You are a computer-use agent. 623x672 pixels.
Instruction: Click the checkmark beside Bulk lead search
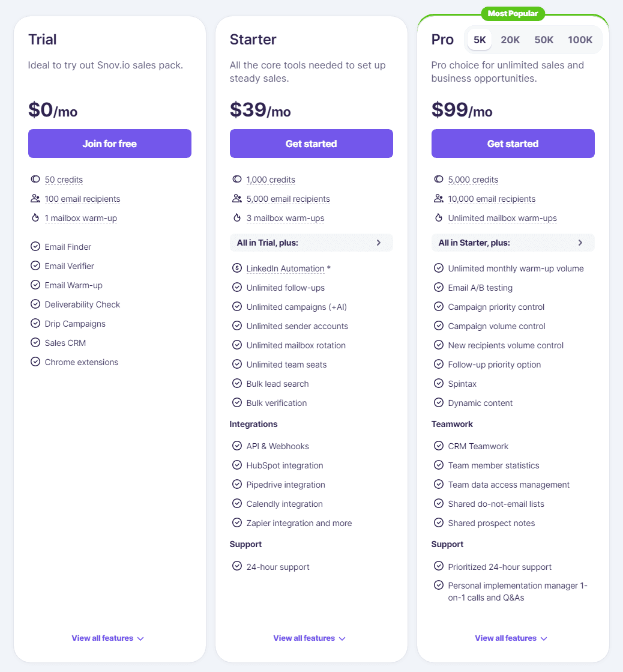click(x=237, y=383)
